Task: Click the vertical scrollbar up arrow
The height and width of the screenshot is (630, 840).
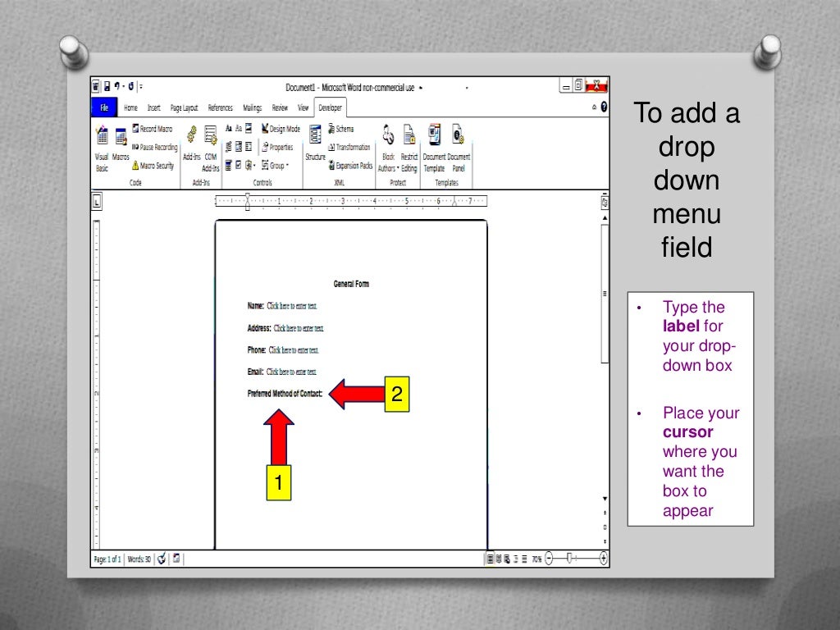Action: click(605, 218)
